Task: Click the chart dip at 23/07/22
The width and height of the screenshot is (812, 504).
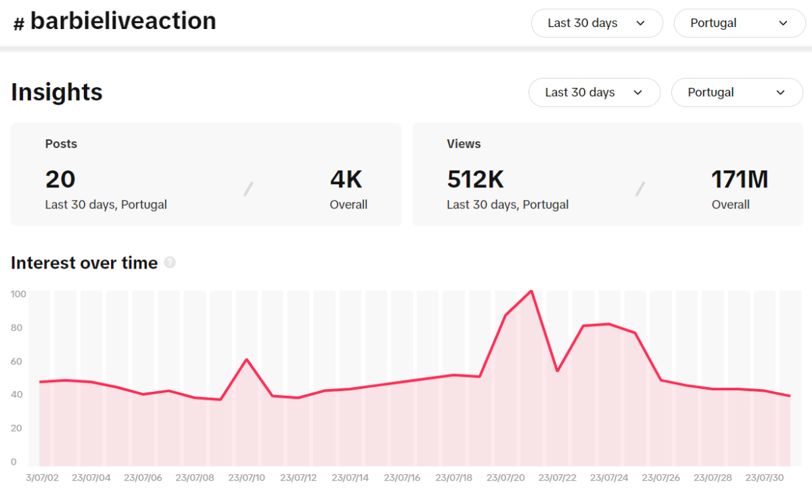Action: 557,370
